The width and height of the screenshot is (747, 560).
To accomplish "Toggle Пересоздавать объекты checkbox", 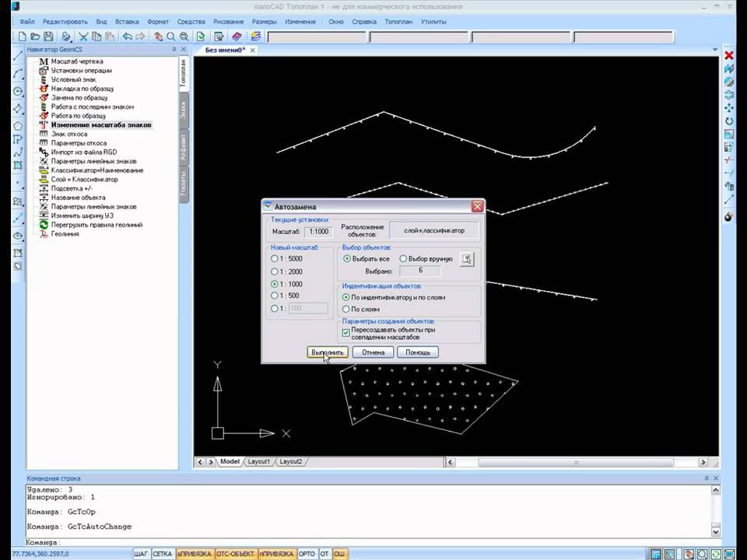I will tap(345, 333).
